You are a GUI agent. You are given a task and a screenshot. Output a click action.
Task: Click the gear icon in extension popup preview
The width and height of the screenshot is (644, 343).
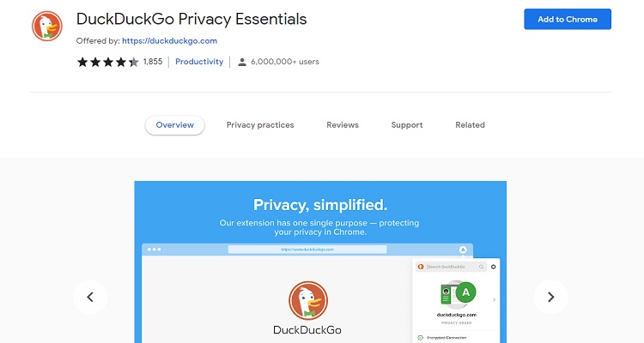click(493, 267)
